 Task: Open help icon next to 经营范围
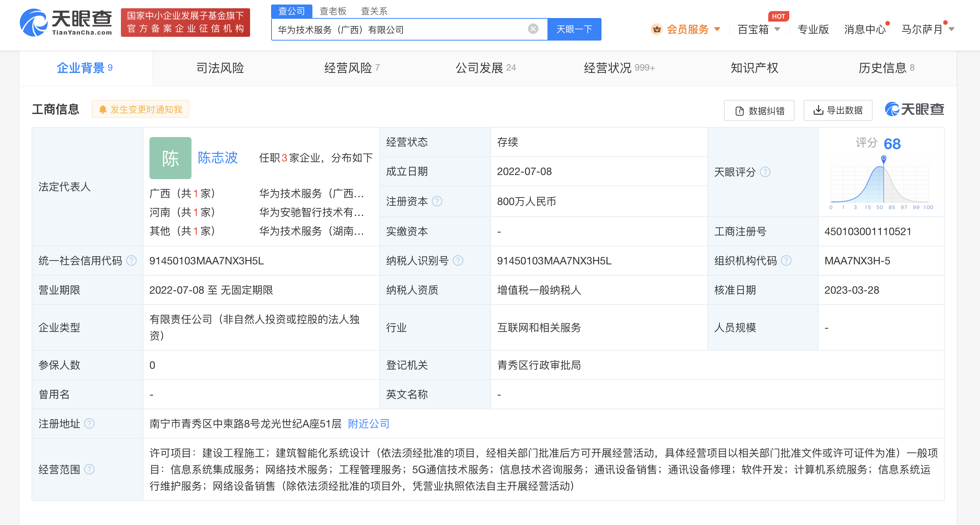click(89, 469)
